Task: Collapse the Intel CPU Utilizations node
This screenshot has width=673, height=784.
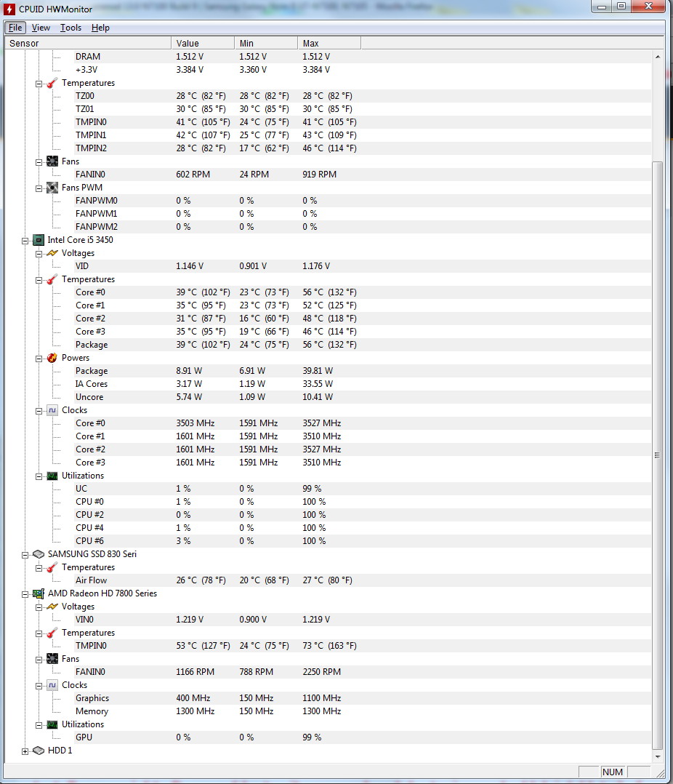Action: [39, 476]
